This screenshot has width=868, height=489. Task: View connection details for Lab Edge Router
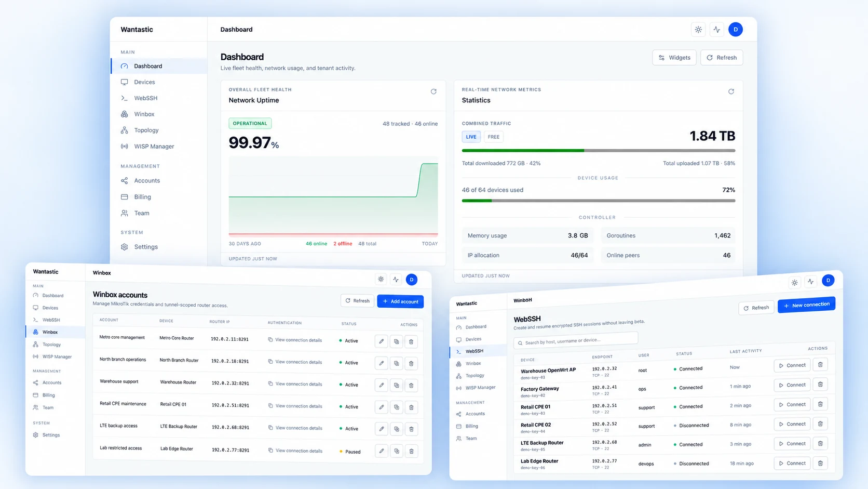[295, 451]
